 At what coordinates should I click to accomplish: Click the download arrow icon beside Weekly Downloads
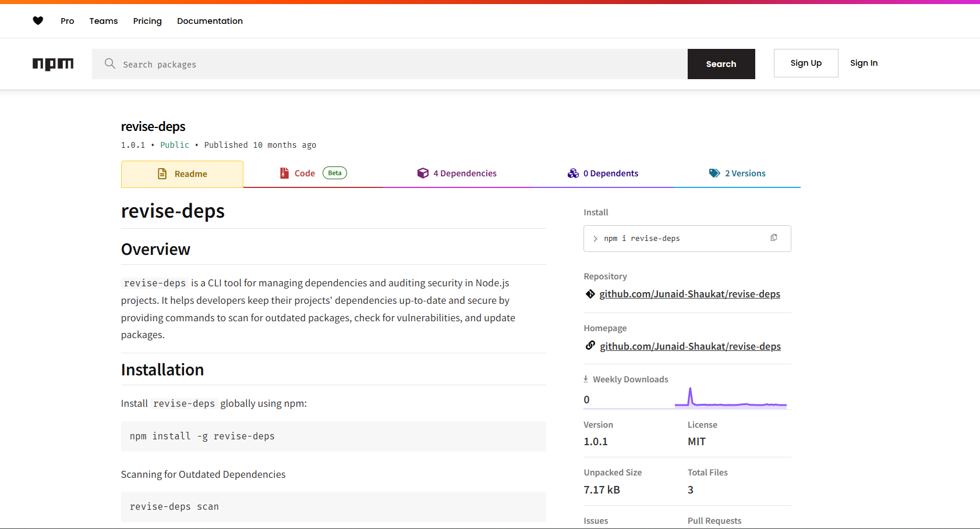(585, 378)
